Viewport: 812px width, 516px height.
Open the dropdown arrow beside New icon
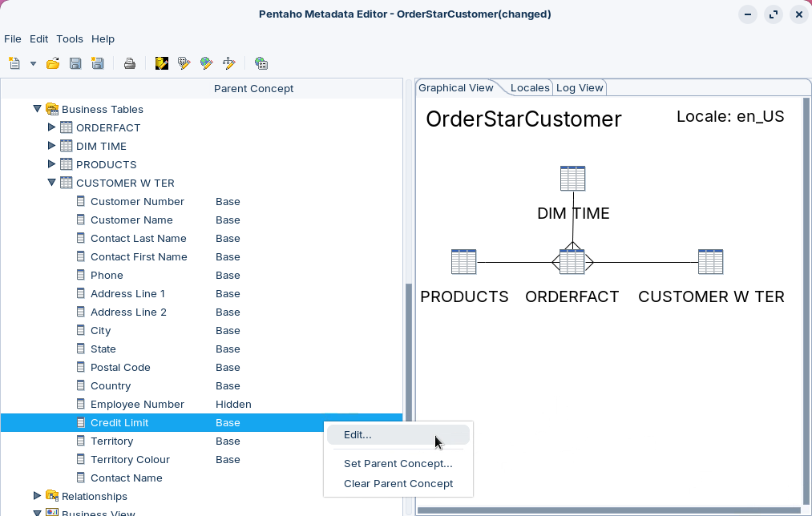(x=33, y=63)
